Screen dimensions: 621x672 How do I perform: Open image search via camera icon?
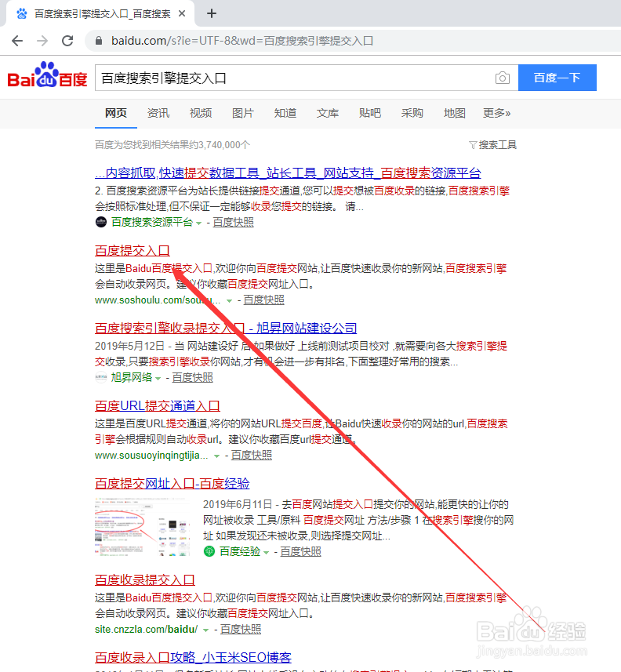tap(503, 78)
